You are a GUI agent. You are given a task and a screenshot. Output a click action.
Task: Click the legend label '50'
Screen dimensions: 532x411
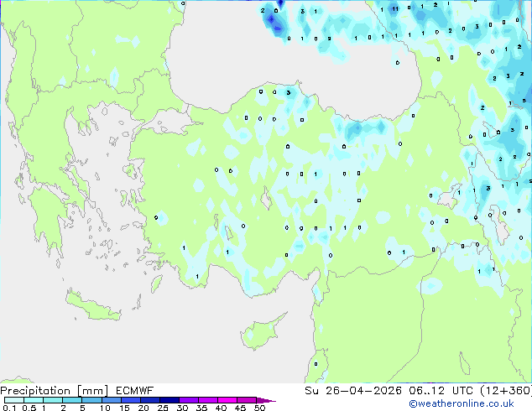click(x=260, y=408)
